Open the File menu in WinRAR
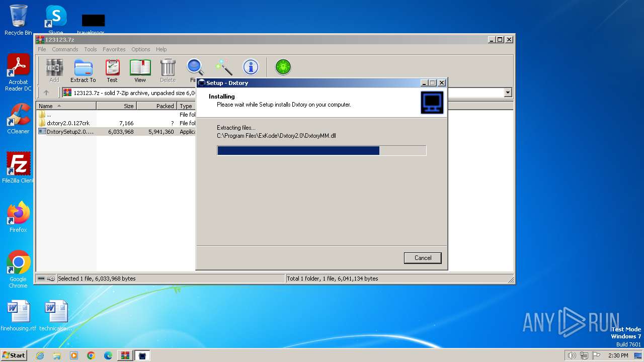The height and width of the screenshot is (362, 644). (x=42, y=49)
